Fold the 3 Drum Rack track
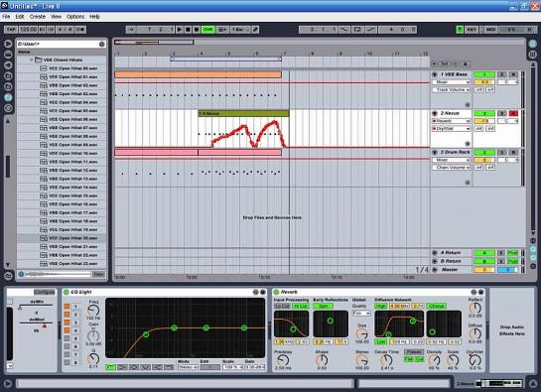 coord(435,152)
